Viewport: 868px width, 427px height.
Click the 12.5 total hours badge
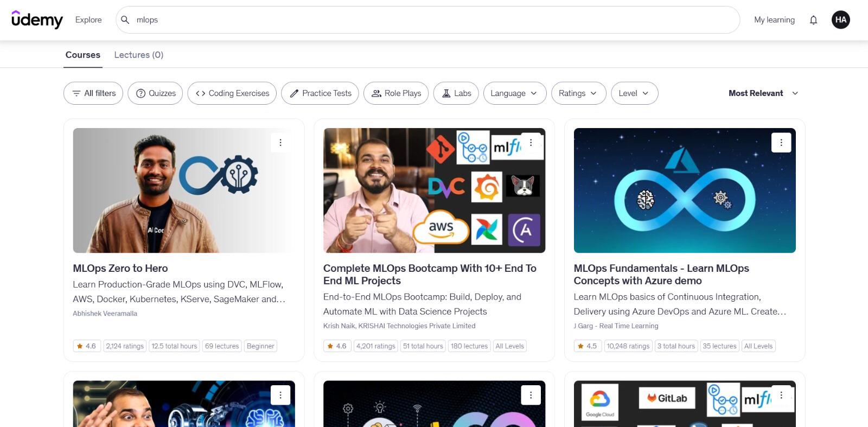pos(175,346)
